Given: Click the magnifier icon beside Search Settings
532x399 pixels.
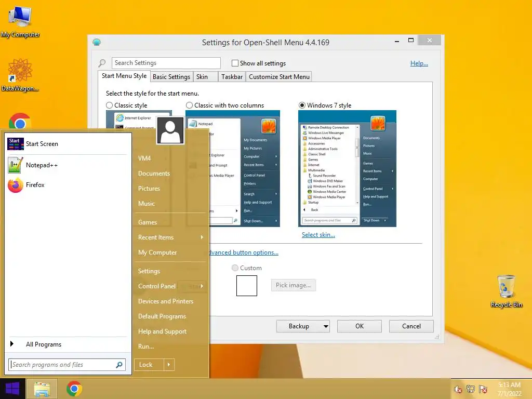Looking at the screenshot, I should click(x=102, y=63).
